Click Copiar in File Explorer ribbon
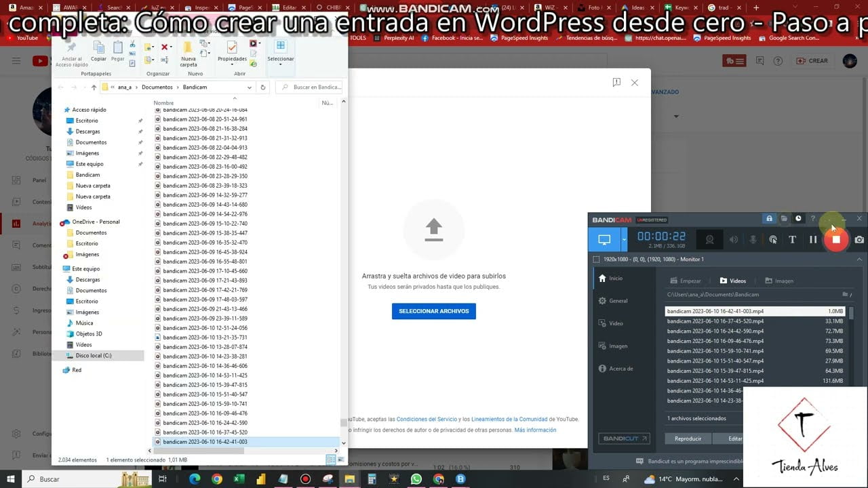The width and height of the screenshot is (868, 488). (98, 51)
